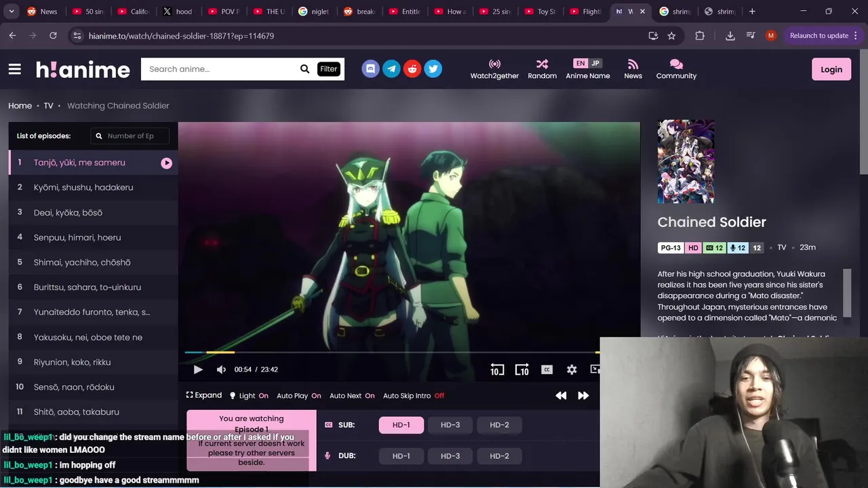Switch to the News browser tab
This screenshot has width=868, height=488.
(x=42, y=12)
